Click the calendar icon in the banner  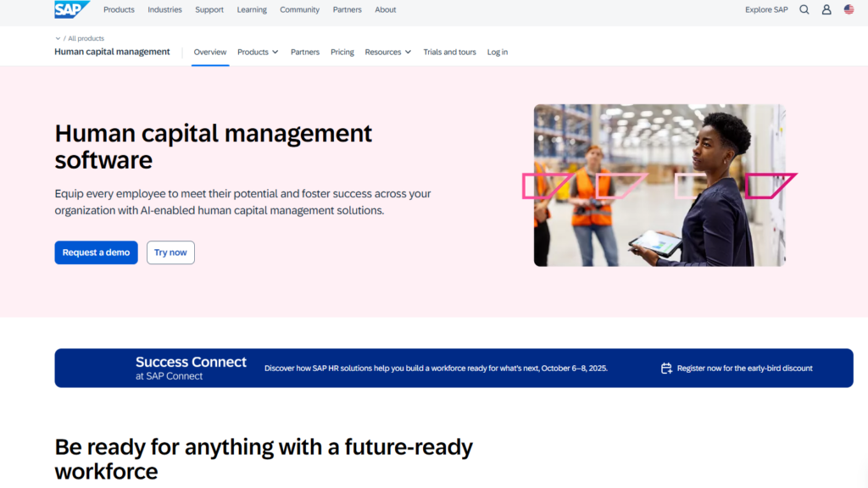click(x=666, y=369)
